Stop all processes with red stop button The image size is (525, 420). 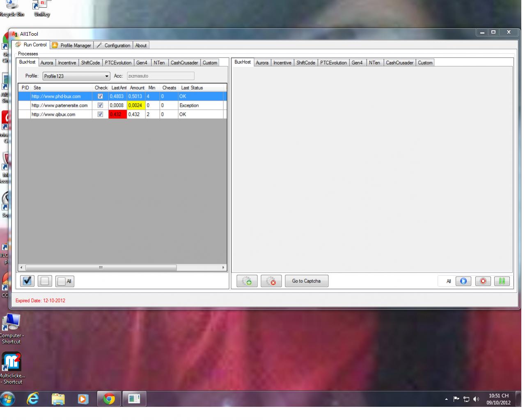483,281
